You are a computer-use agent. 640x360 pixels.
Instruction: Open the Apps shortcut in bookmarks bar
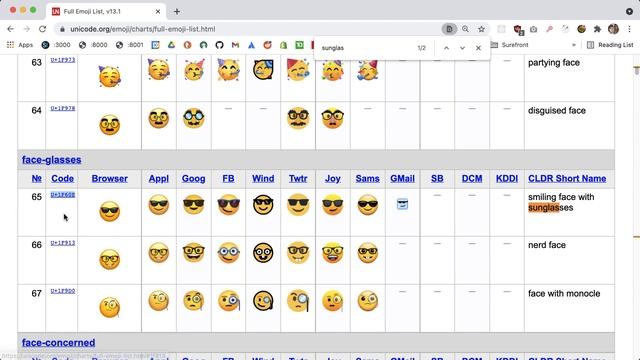(20, 45)
